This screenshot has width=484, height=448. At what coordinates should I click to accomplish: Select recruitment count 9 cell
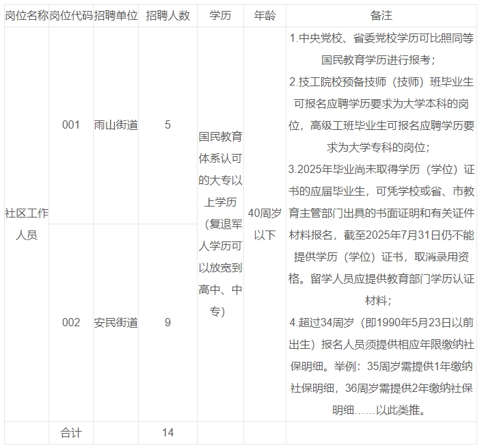[167, 323]
